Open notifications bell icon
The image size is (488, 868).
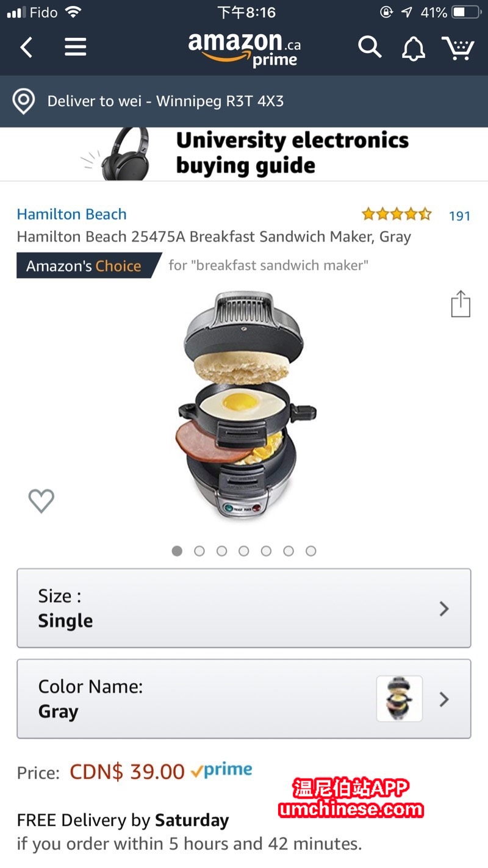pyautogui.click(x=413, y=48)
